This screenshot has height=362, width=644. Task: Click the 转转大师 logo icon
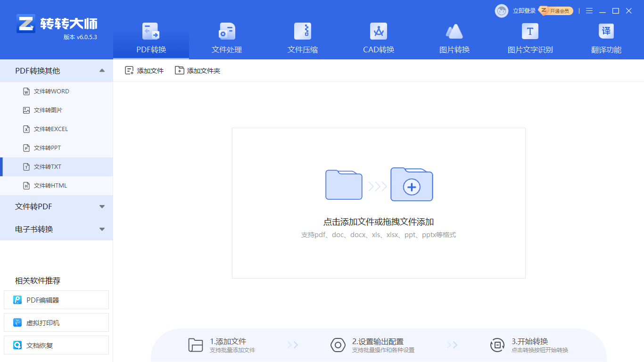tap(26, 24)
